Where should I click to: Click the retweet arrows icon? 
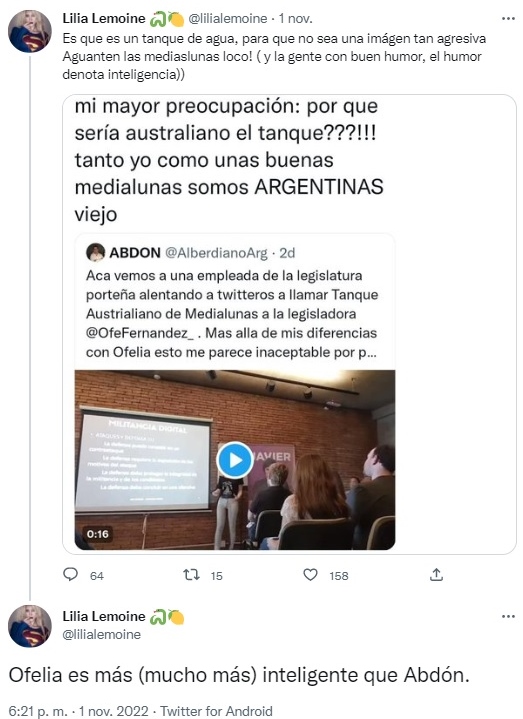coord(191,575)
